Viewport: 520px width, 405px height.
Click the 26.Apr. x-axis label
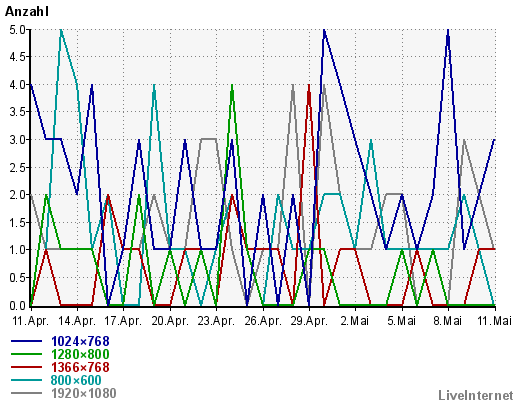pyautogui.click(x=263, y=321)
